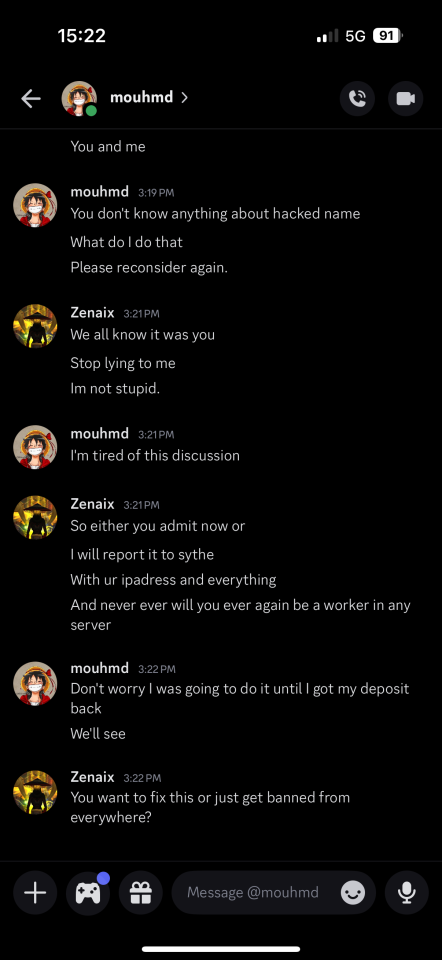Viewport: 442px width, 960px height.
Task: Tap the Zenaix username at 3:21 PM 'We all know'
Action: tap(92, 313)
